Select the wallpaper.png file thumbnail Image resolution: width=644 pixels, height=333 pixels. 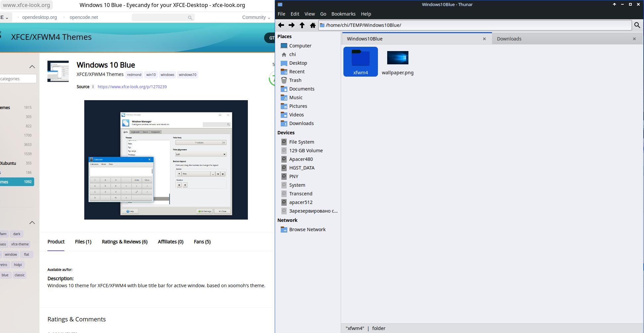(397, 58)
